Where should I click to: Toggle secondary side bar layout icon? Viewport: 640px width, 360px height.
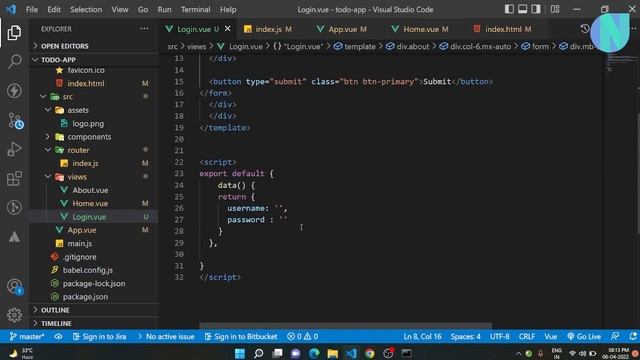536,9
